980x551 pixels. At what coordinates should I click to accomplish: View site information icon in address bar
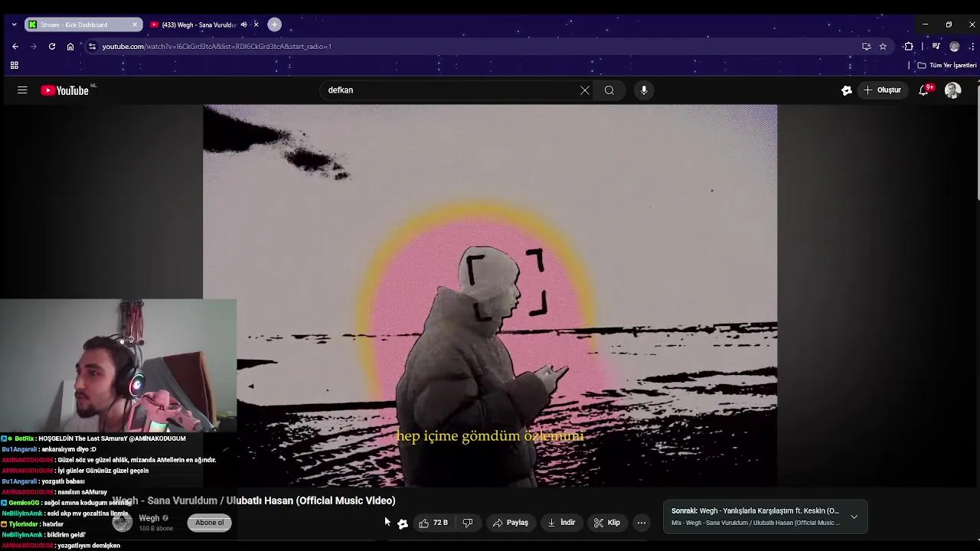coord(92,47)
